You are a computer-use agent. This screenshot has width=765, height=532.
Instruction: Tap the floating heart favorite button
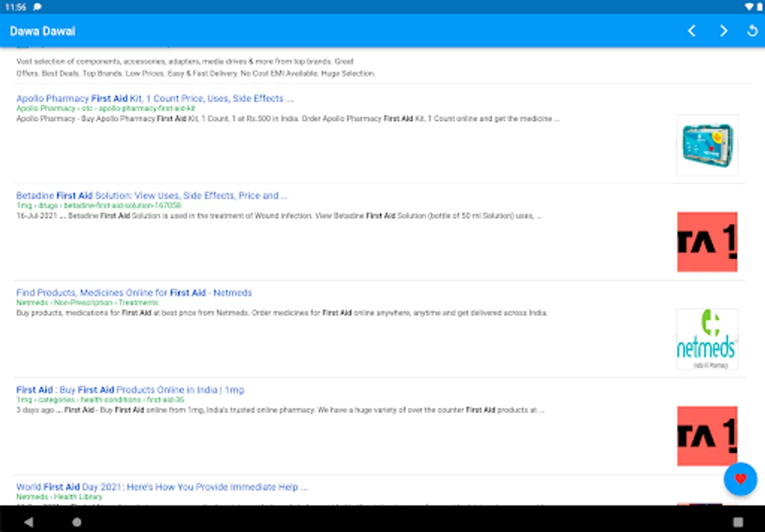740,479
